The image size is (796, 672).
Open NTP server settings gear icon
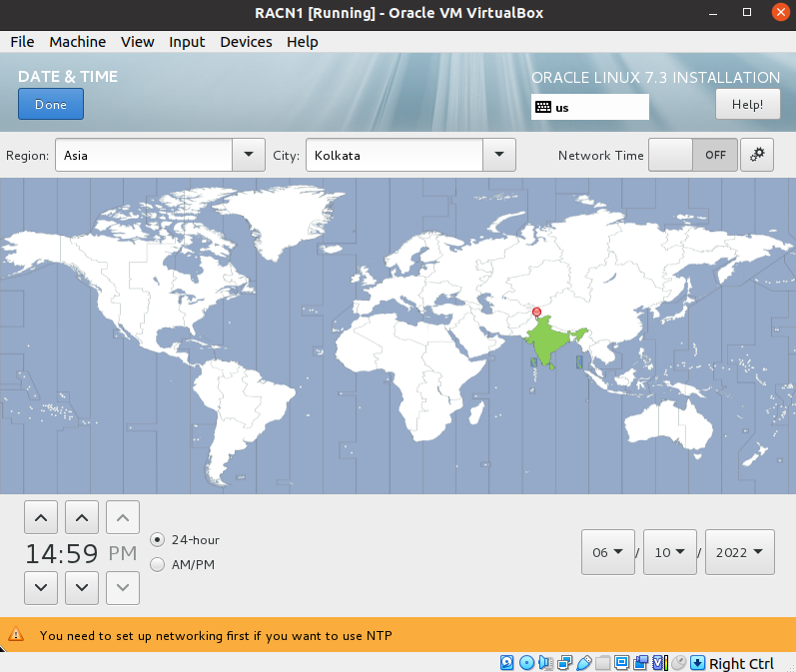[x=757, y=155]
